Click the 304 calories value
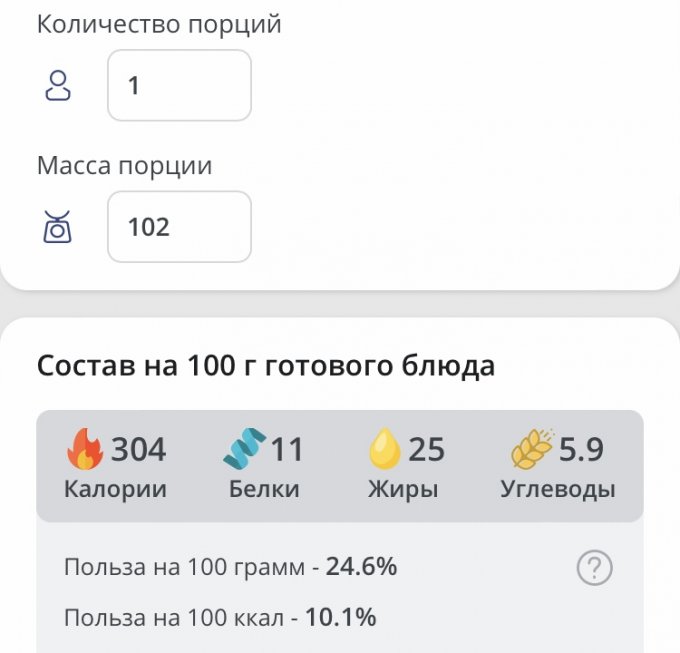The image size is (680, 653). [138, 449]
